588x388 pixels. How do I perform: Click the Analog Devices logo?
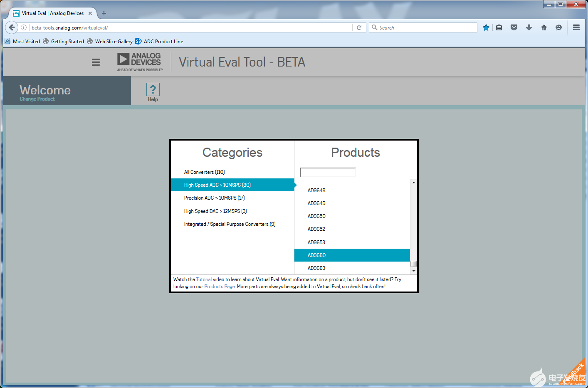(139, 62)
